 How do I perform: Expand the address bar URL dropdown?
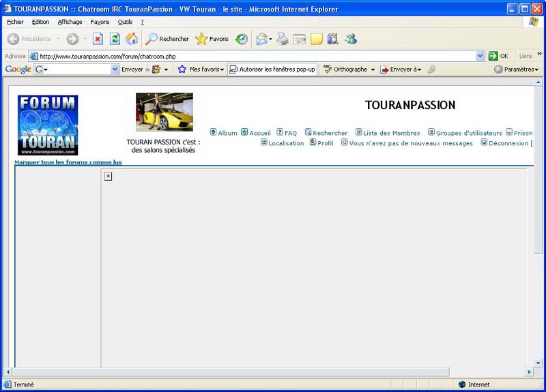pos(480,56)
